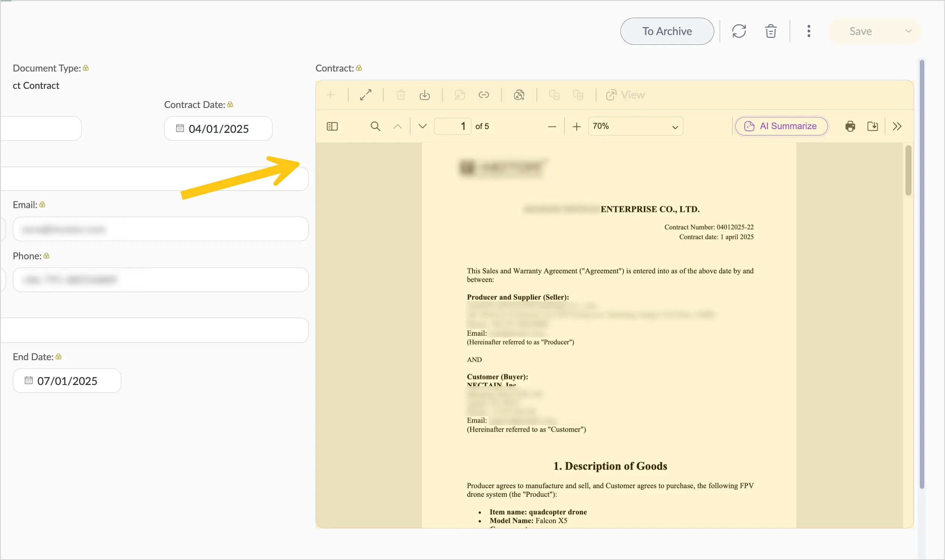
Task: Click the lock icon next to End Date
Action: [x=58, y=357]
